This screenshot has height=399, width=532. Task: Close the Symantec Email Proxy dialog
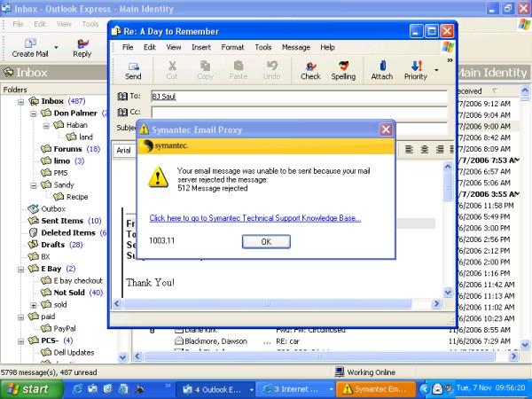(x=386, y=129)
